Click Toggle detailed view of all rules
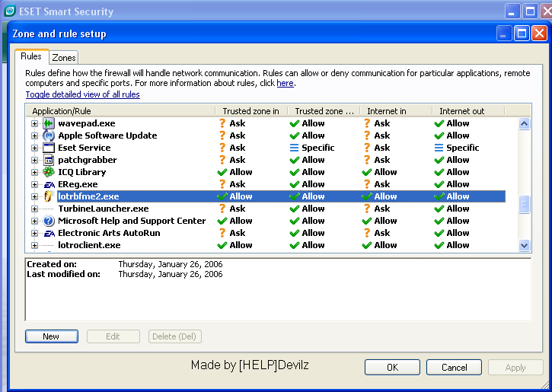552x392 pixels. click(83, 94)
